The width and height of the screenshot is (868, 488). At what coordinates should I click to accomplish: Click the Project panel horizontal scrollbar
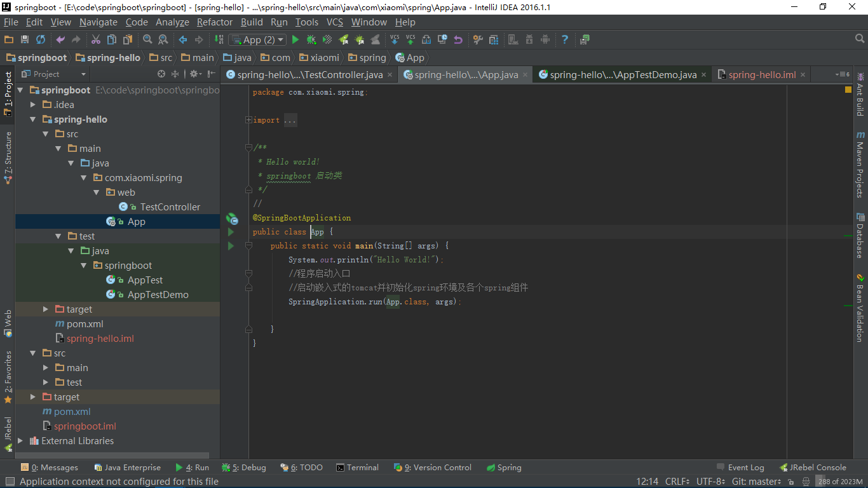pyautogui.click(x=112, y=456)
